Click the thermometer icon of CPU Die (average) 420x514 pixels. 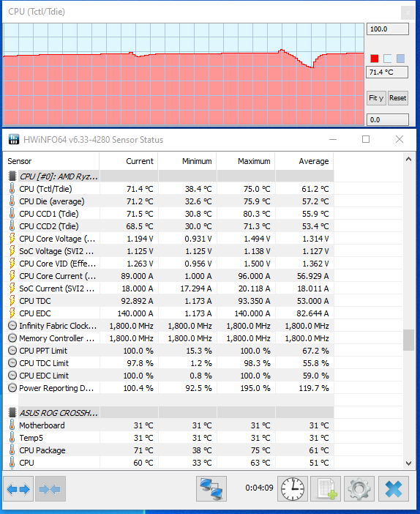(12, 201)
